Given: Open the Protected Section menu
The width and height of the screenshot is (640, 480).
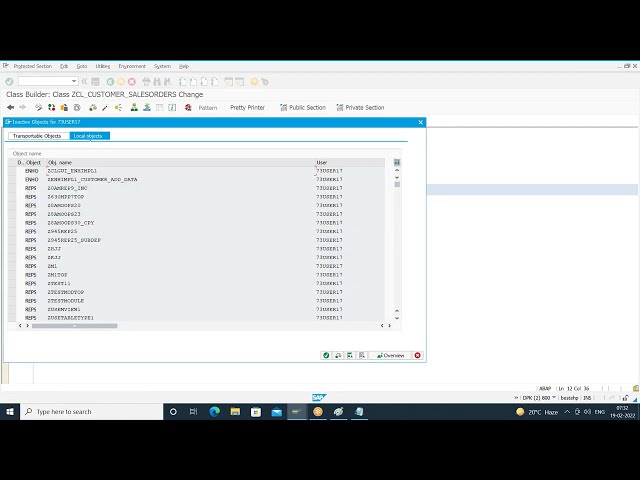Looking at the screenshot, I should 33,66.
